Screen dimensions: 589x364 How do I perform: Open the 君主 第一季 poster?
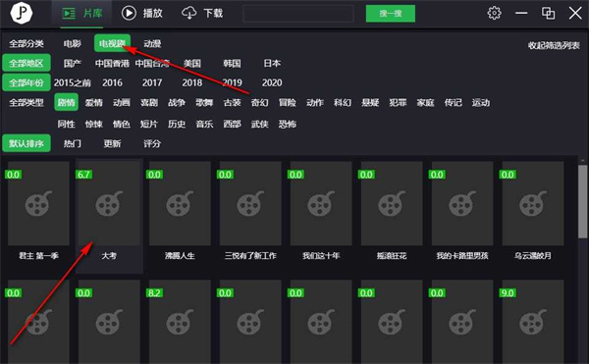pos(38,204)
